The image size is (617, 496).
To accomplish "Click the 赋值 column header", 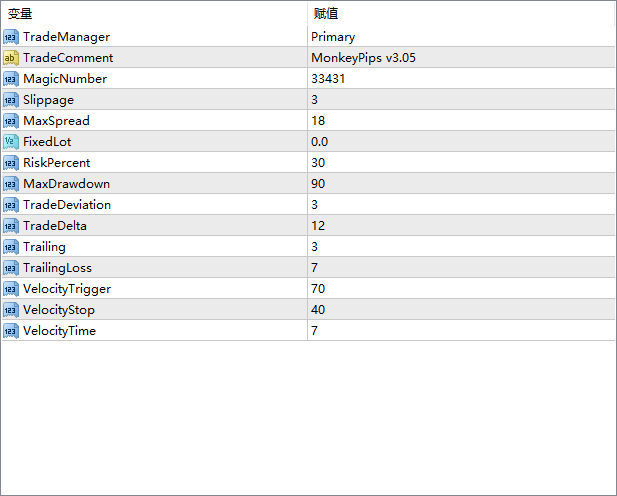I will [326, 14].
